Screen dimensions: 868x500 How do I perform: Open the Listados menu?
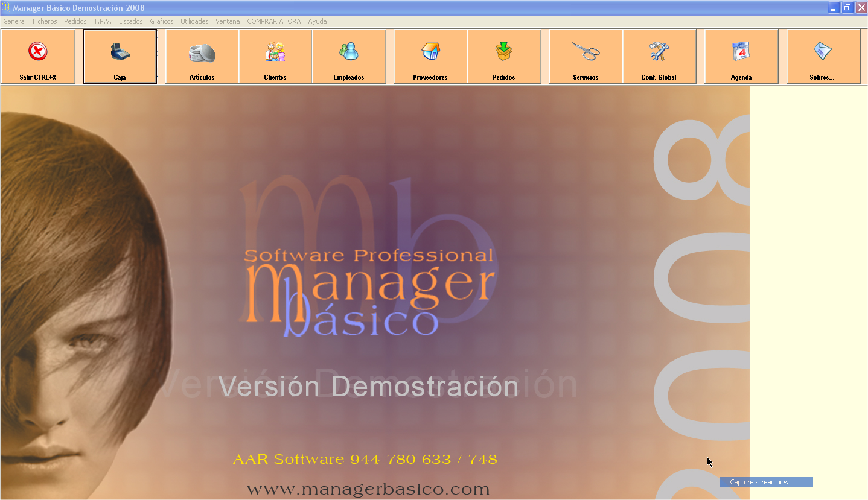point(131,21)
